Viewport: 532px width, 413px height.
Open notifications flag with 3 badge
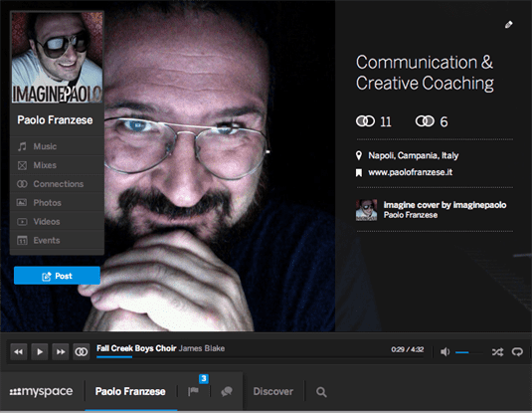click(x=194, y=391)
